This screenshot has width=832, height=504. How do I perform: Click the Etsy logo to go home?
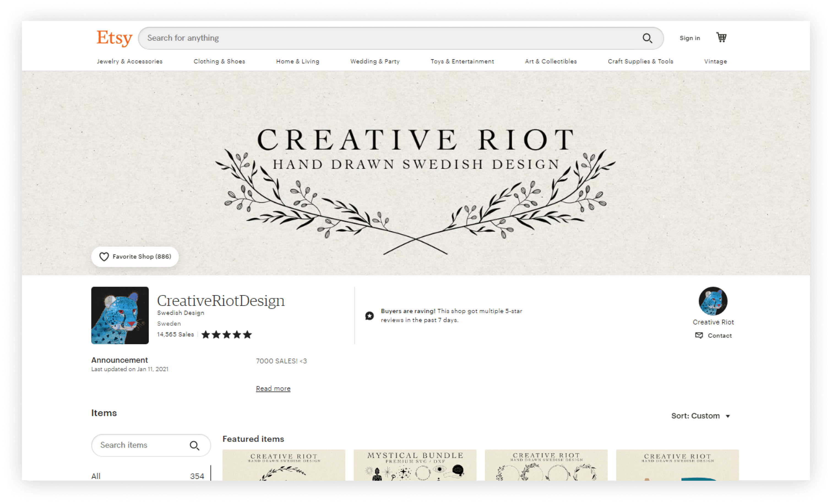pos(113,38)
